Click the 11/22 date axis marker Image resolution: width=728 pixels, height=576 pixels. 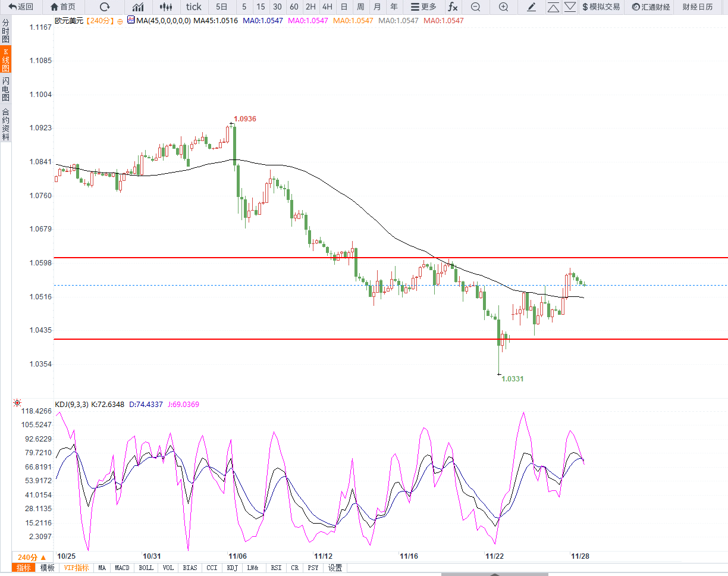(495, 556)
